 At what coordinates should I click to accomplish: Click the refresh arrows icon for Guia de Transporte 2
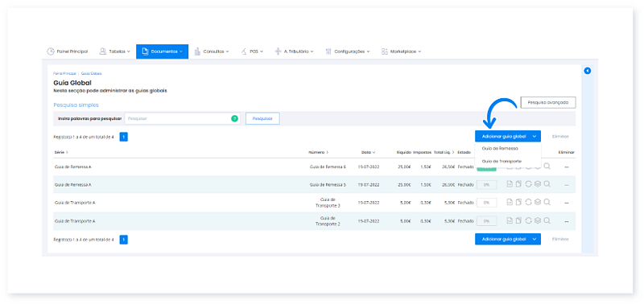(529, 220)
